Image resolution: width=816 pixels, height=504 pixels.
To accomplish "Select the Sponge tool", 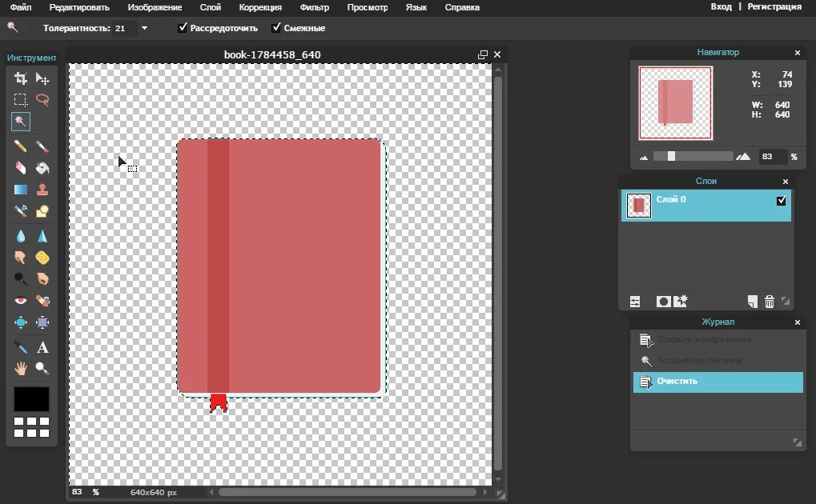I will 42,258.
